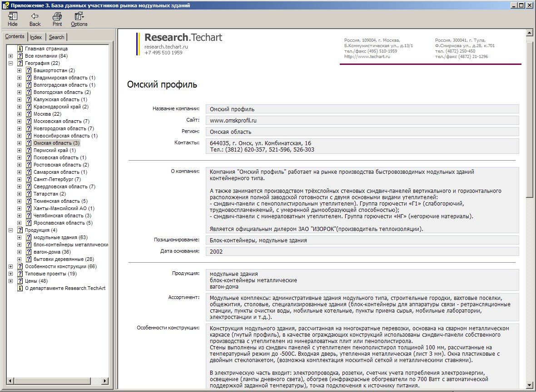
Task: Expand the Омская область (3) branch
Action: (19, 143)
